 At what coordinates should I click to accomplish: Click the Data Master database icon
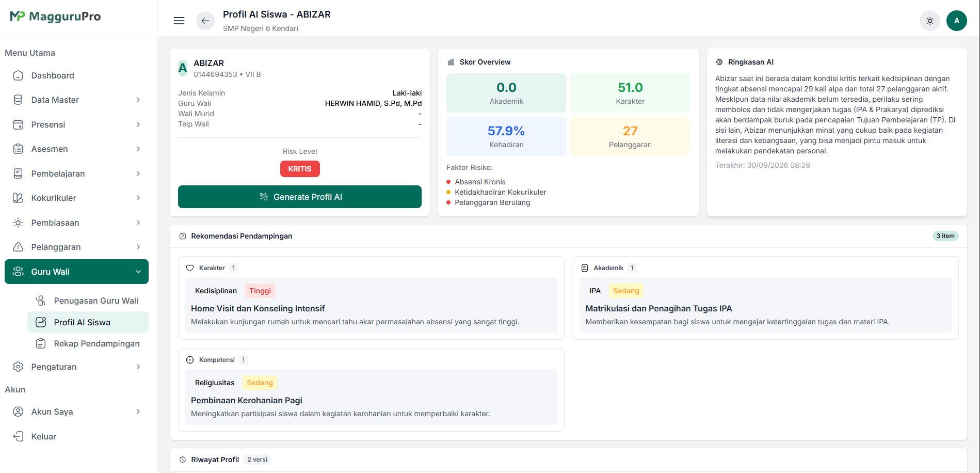tap(18, 100)
